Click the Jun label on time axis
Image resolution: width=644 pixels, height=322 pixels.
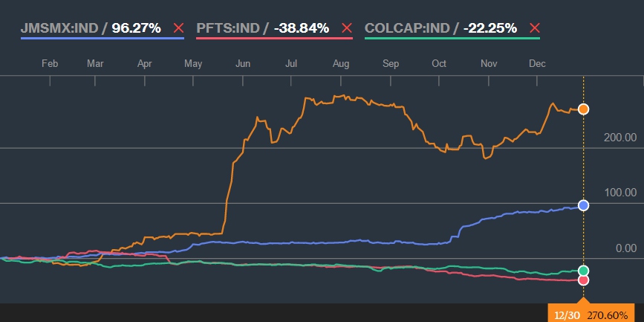[243, 64]
